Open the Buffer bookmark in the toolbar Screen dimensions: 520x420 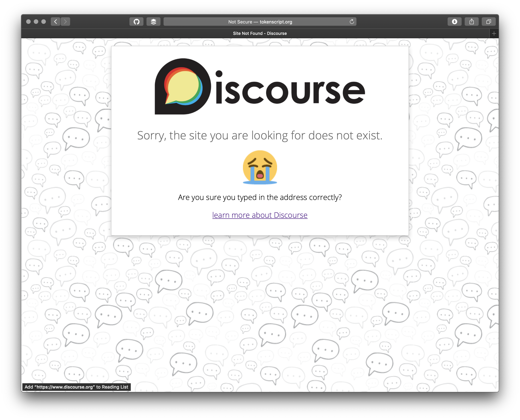(x=153, y=22)
